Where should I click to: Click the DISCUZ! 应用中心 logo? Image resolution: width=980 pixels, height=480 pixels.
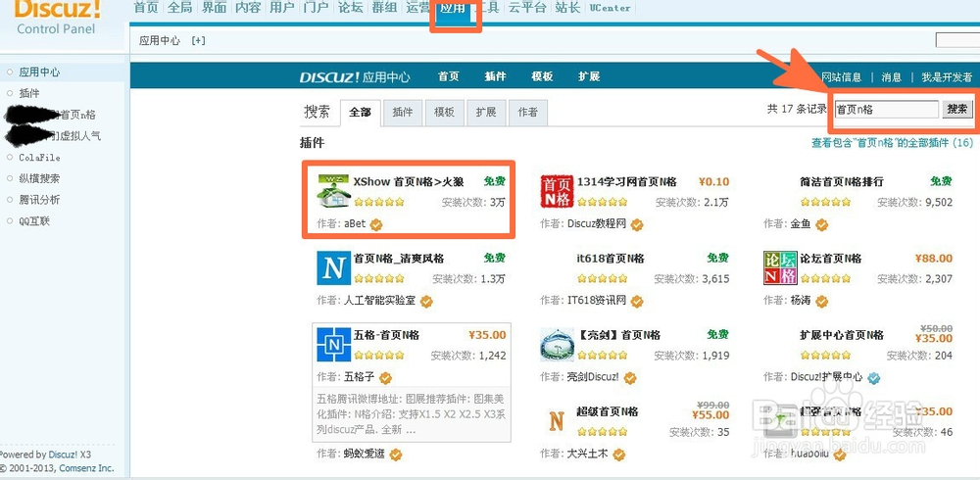point(355,76)
